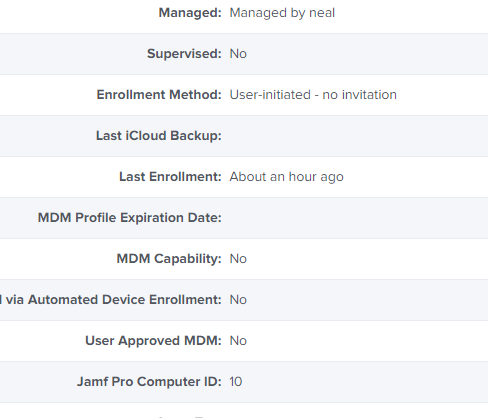Viewport: 488px width, 418px height.
Task: Select the "No" value beside Supervised
Action: pos(238,54)
